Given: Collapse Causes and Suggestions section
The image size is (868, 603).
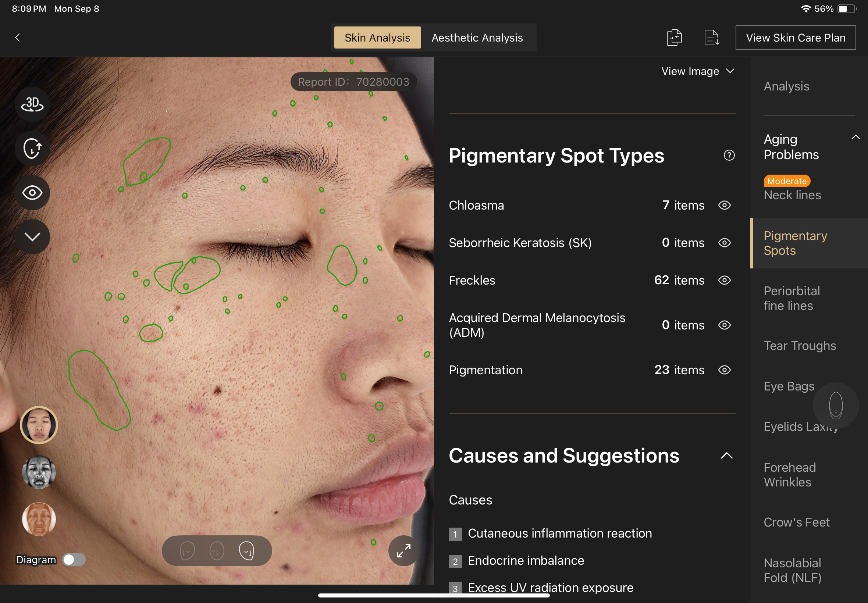Looking at the screenshot, I should (x=726, y=456).
